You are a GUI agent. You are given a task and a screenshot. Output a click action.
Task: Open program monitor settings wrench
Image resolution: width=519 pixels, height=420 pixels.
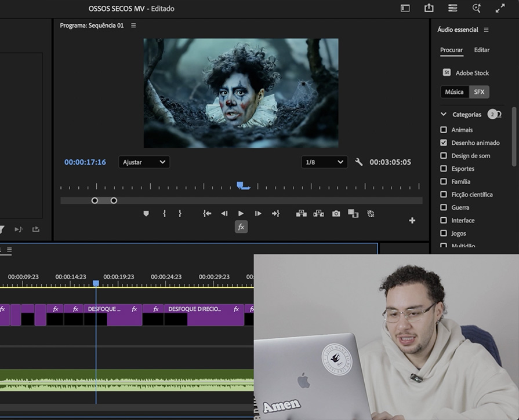[x=359, y=162]
